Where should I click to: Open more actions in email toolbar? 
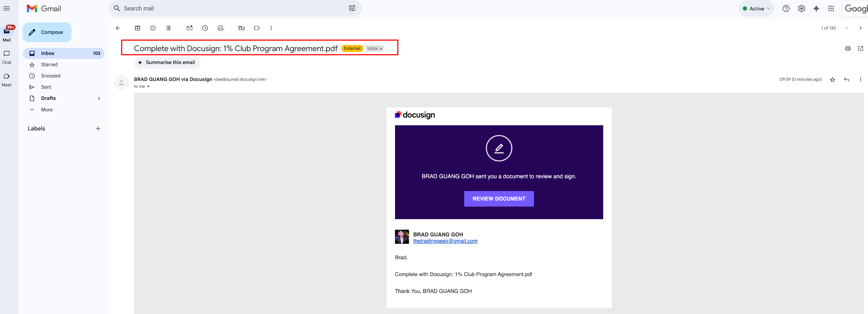click(271, 28)
